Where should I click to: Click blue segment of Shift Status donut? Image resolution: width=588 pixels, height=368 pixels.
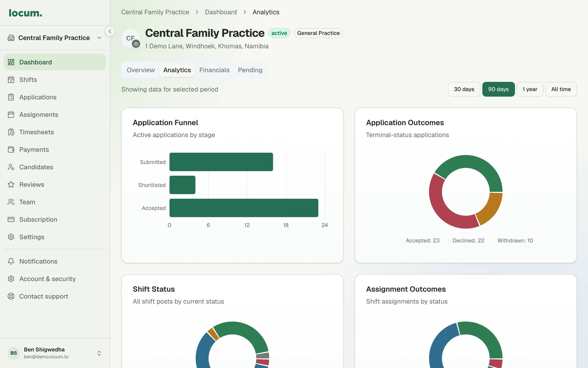coord(203,351)
